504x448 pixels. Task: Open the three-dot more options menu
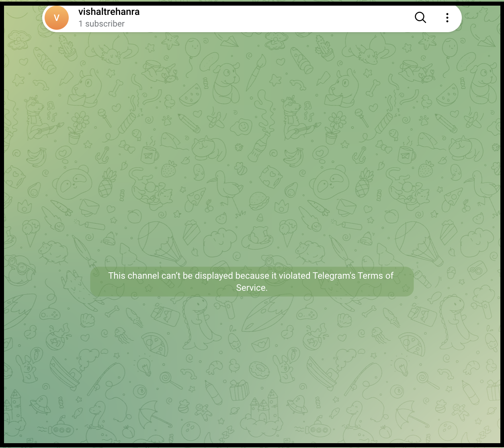pyautogui.click(x=447, y=18)
